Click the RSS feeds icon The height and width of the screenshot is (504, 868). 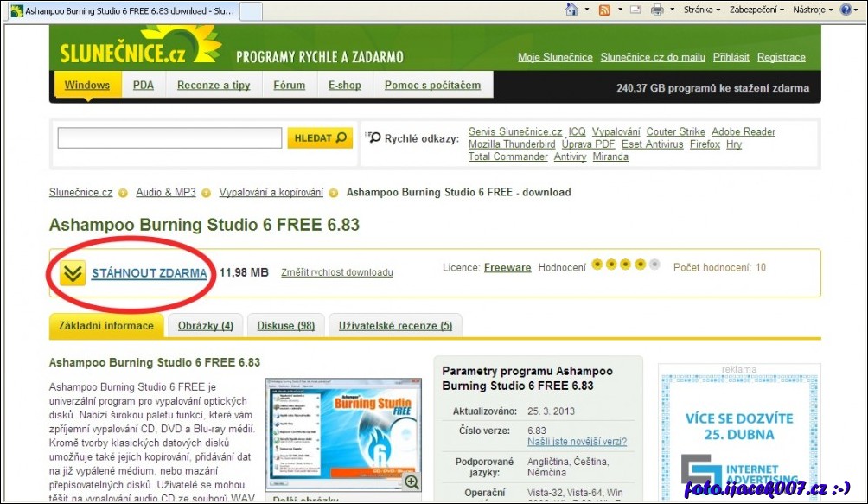(x=604, y=10)
